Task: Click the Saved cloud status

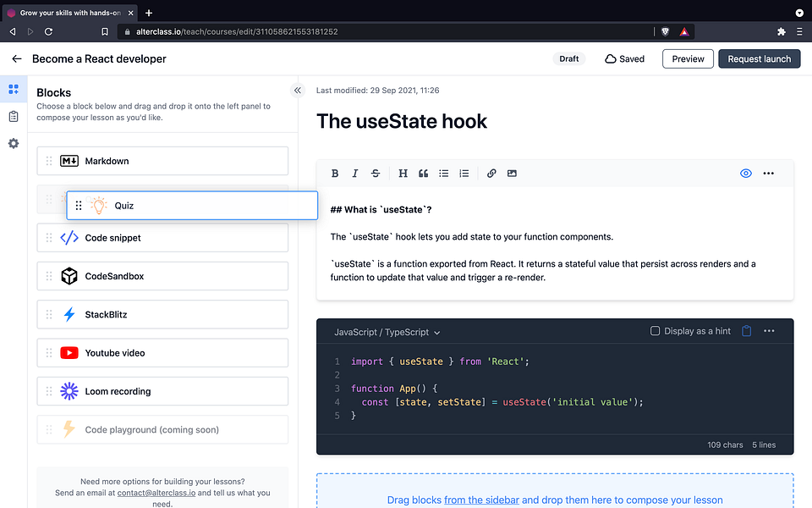Action: click(x=624, y=58)
